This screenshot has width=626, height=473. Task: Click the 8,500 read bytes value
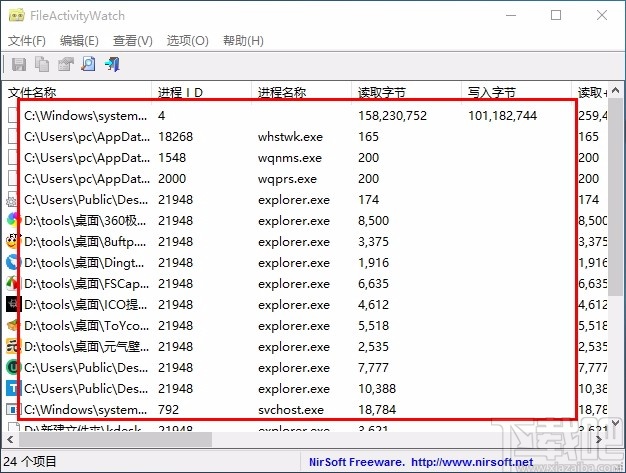tap(373, 220)
